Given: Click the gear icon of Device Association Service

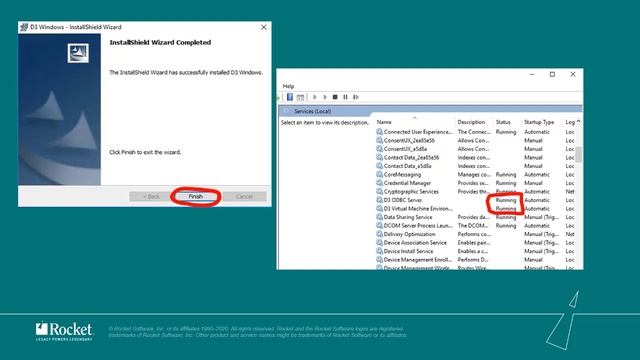Looking at the screenshot, I should [379, 243].
